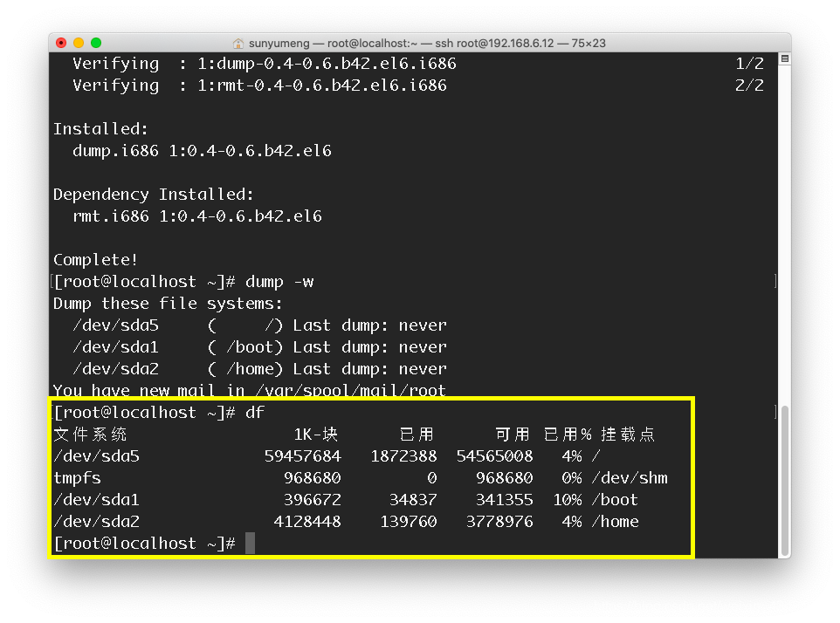Click '/home' mount point in df output
Screen dimensions: 840x623
[x=615, y=522]
